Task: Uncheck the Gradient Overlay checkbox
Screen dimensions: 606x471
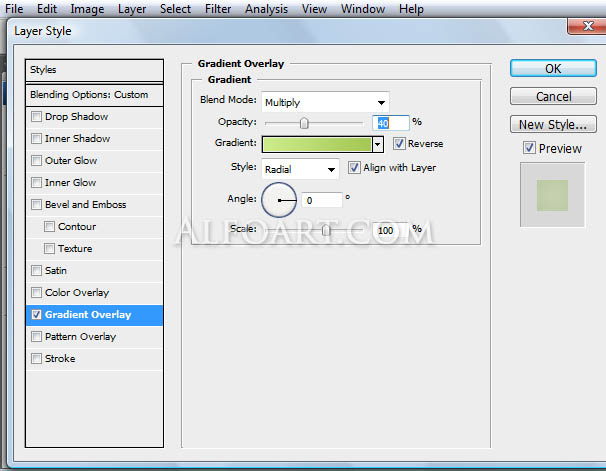Action: click(36, 315)
